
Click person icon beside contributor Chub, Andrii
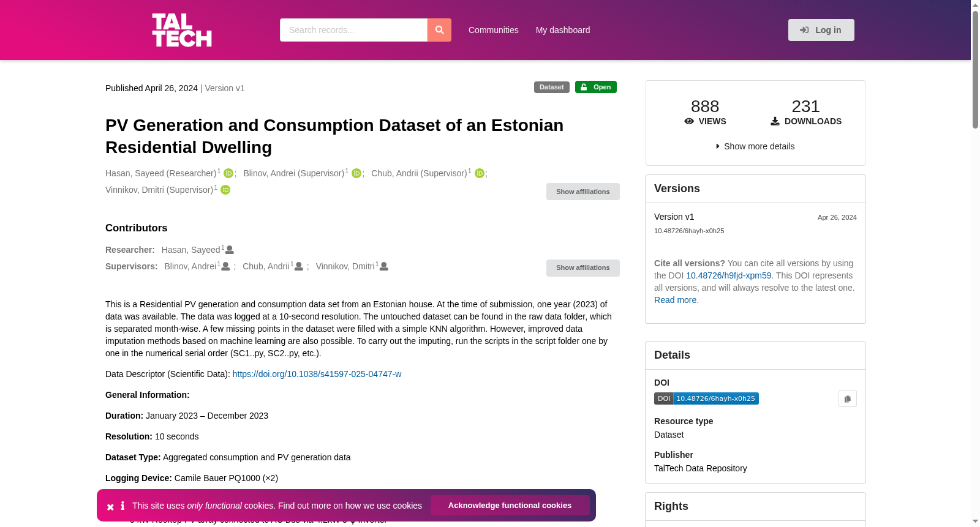pyautogui.click(x=299, y=266)
